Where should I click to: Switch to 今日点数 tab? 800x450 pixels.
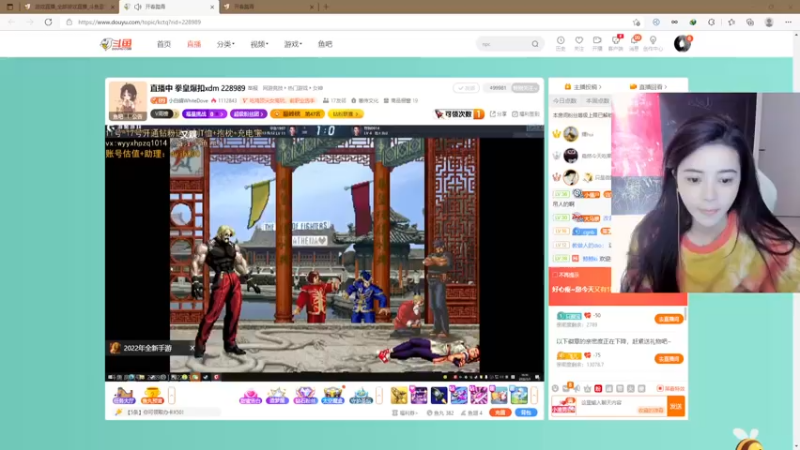click(565, 101)
